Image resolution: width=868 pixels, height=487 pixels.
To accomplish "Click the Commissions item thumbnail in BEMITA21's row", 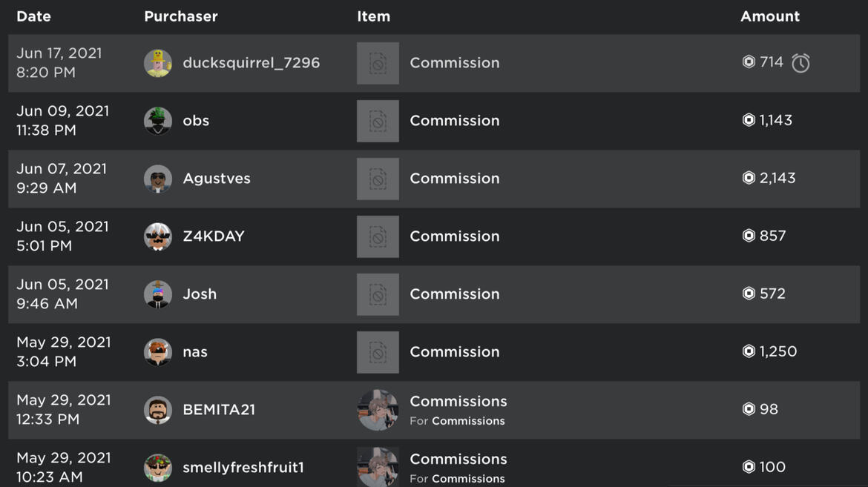I will click(x=378, y=410).
